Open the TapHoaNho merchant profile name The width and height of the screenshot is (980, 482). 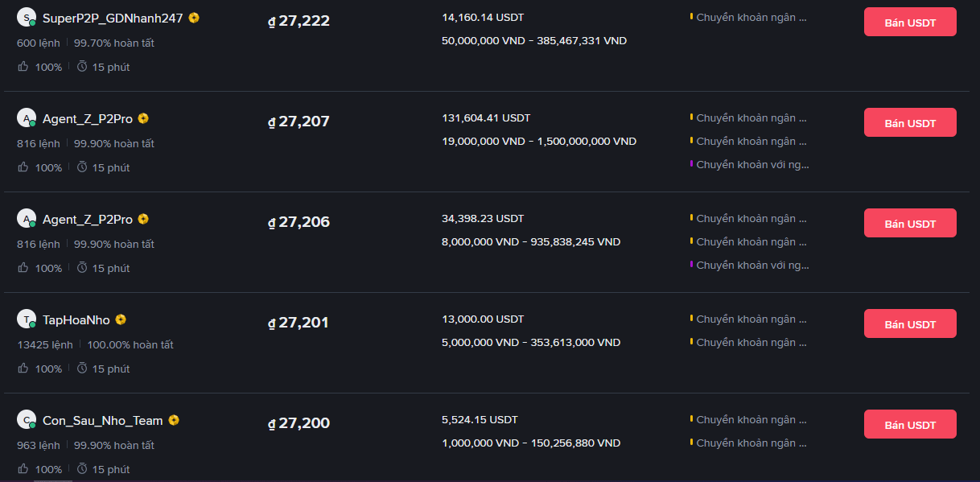[76, 319]
